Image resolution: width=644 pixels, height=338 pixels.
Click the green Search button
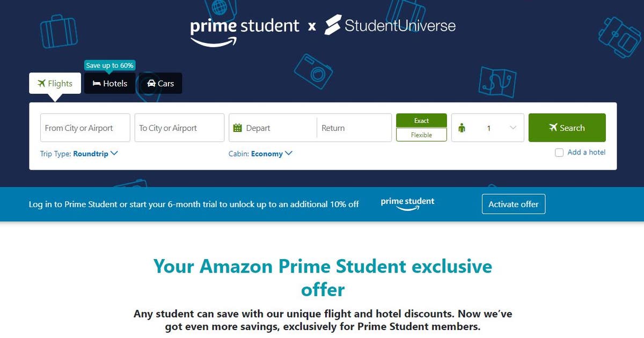pyautogui.click(x=567, y=128)
